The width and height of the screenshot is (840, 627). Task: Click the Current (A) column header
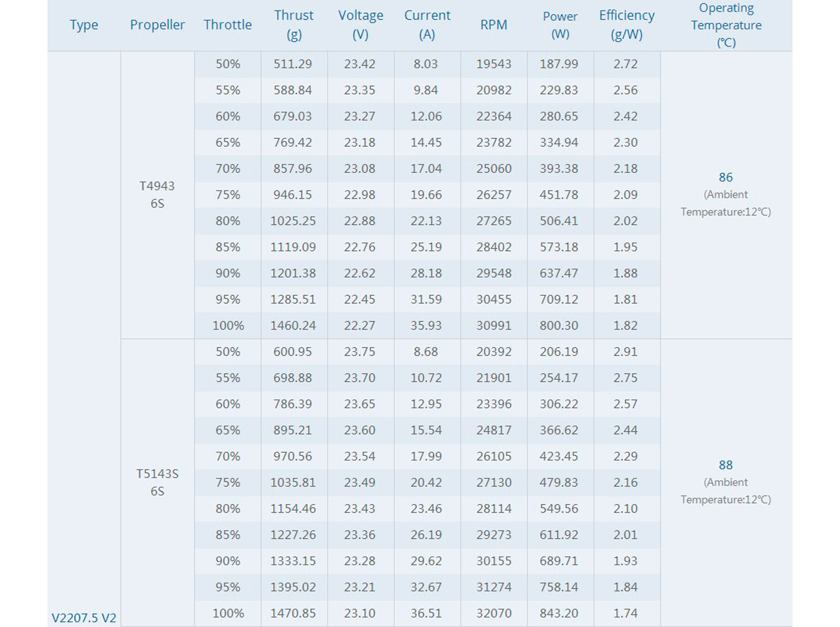click(x=427, y=25)
